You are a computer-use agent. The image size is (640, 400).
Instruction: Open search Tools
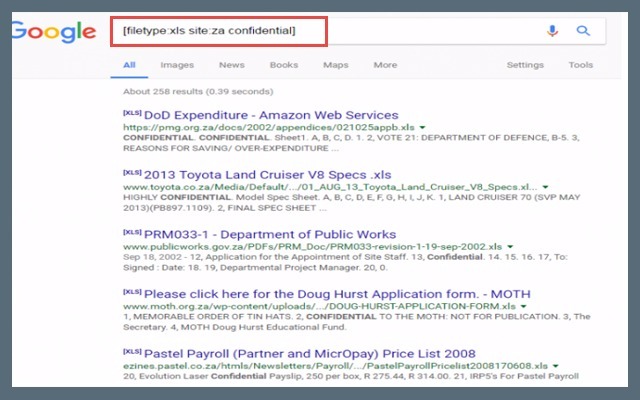pyautogui.click(x=581, y=65)
